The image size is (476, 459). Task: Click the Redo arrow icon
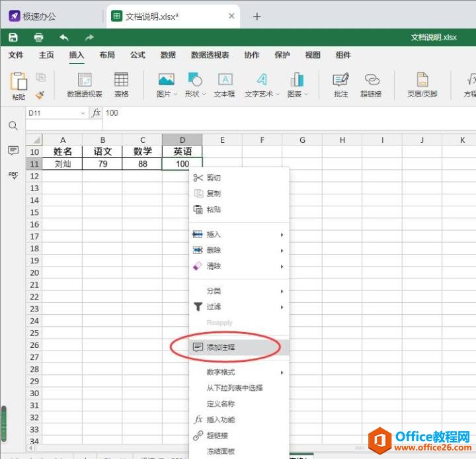click(89, 37)
